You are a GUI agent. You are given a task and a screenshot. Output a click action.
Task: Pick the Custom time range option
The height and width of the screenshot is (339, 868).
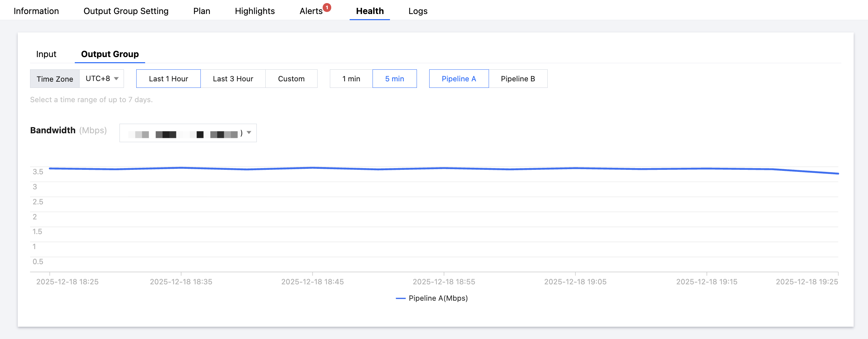point(291,79)
